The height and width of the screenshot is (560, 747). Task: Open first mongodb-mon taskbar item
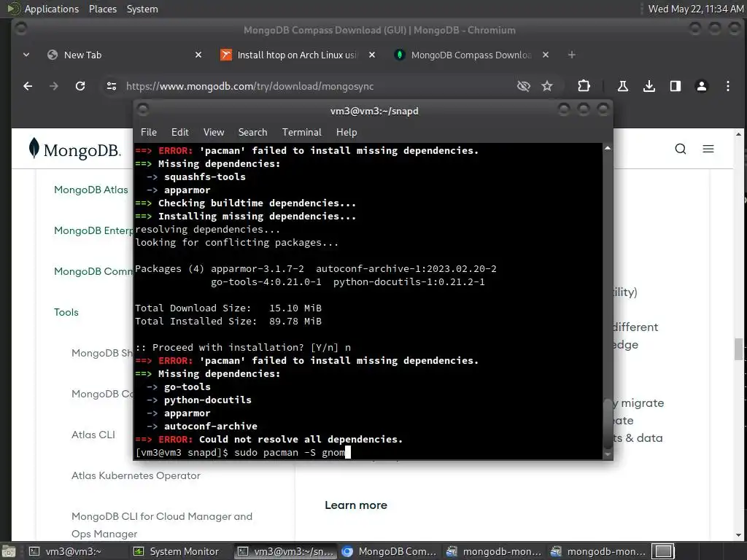tap(494, 551)
